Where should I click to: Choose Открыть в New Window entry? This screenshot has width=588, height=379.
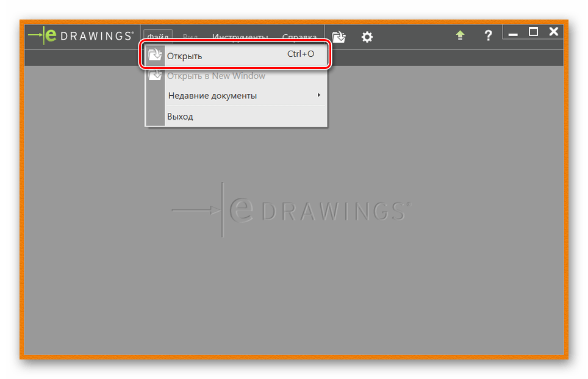[216, 76]
